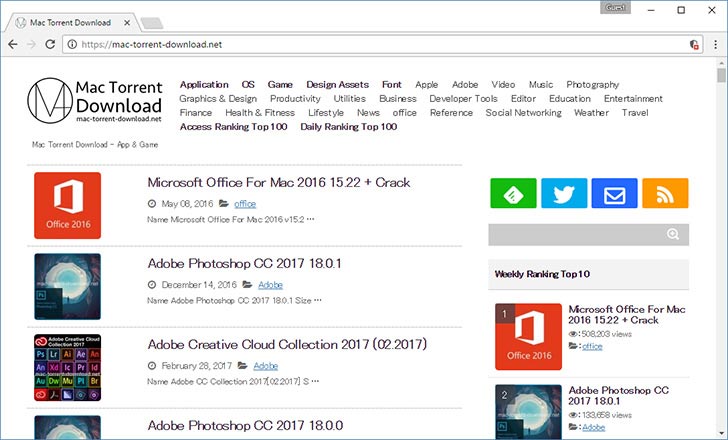Open Adobe Photoshop CC 2017 18.0.0 post title
Screen dimensions: 728x440
point(245,426)
